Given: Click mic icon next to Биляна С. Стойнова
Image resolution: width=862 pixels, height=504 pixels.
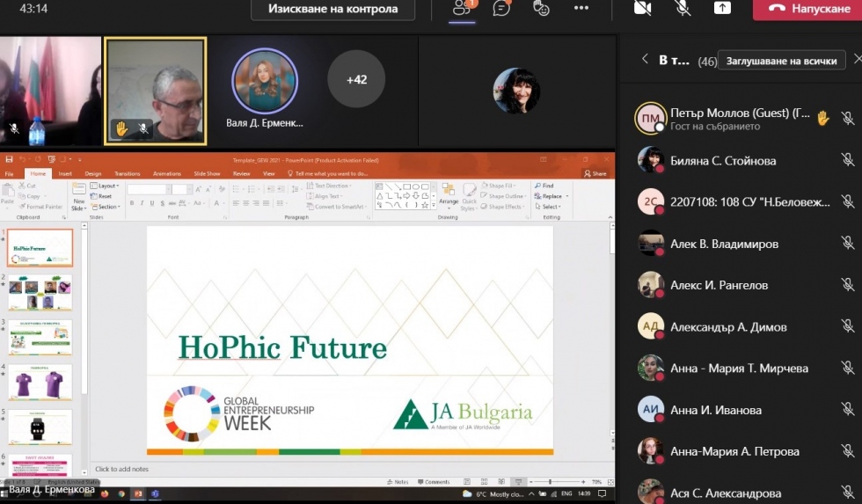Looking at the screenshot, I should (847, 160).
